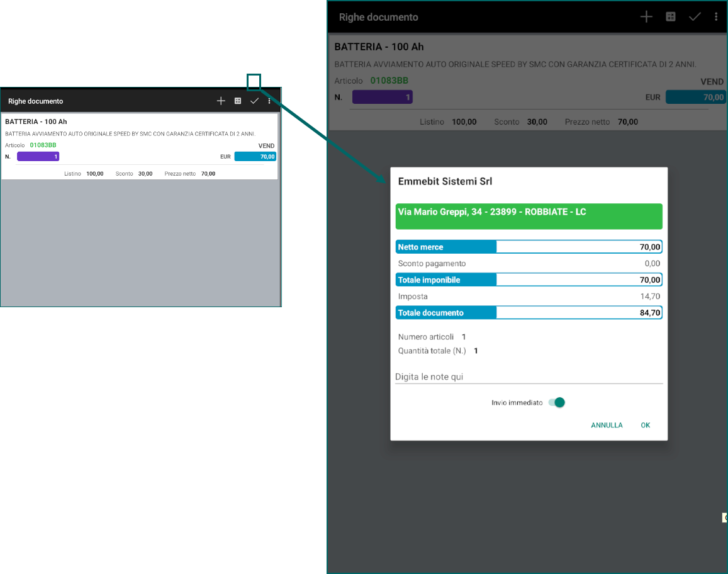Viewport: 728px width, 574px height.
Task: Click the Sconto pagamento value 0,00
Action: [x=652, y=263]
